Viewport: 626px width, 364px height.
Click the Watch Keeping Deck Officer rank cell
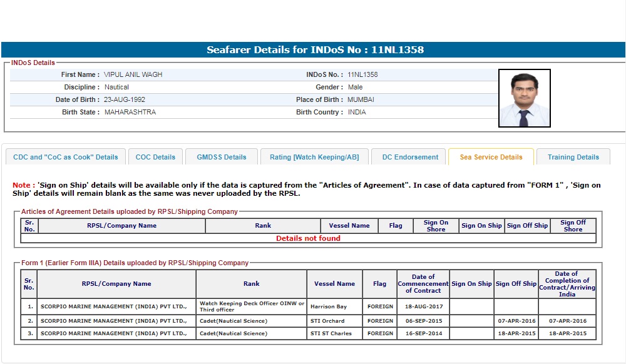point(251,307)
